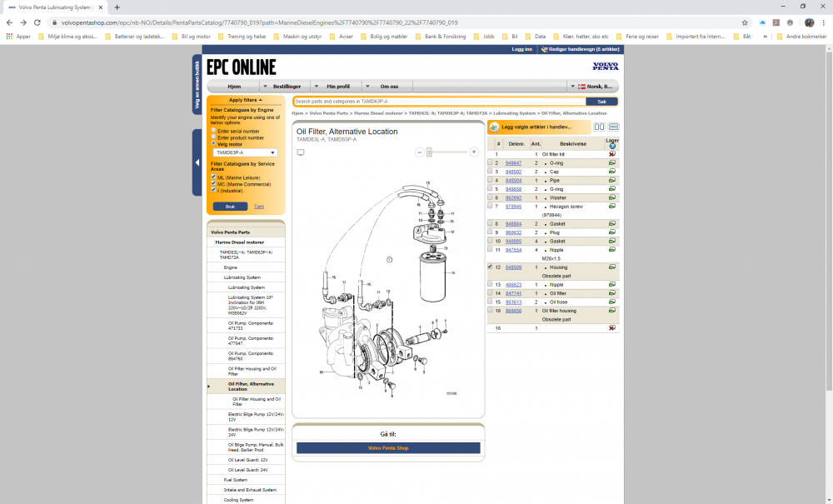Expand the Min profil menu arrow

click(316, 86)
